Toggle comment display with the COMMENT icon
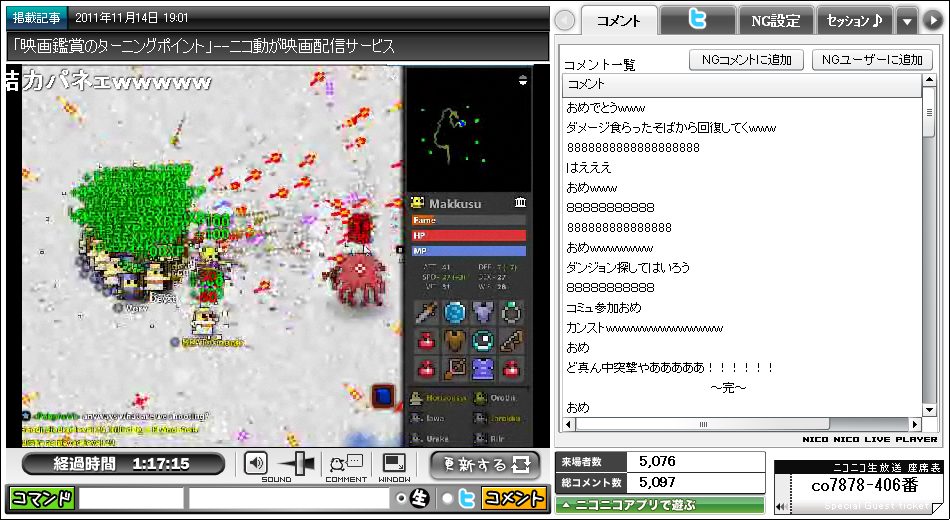 (345, 464)
